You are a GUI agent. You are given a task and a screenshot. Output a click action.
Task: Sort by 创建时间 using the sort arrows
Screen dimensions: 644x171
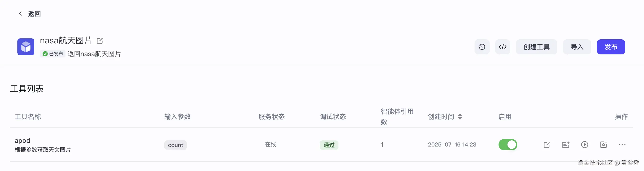(460, 117)
